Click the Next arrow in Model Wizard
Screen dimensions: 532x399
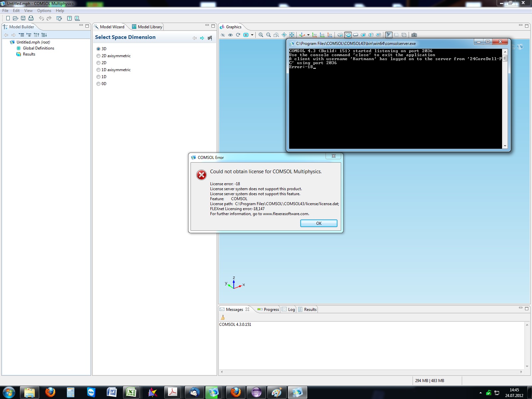pyautogui.click(x=202, y=38)
